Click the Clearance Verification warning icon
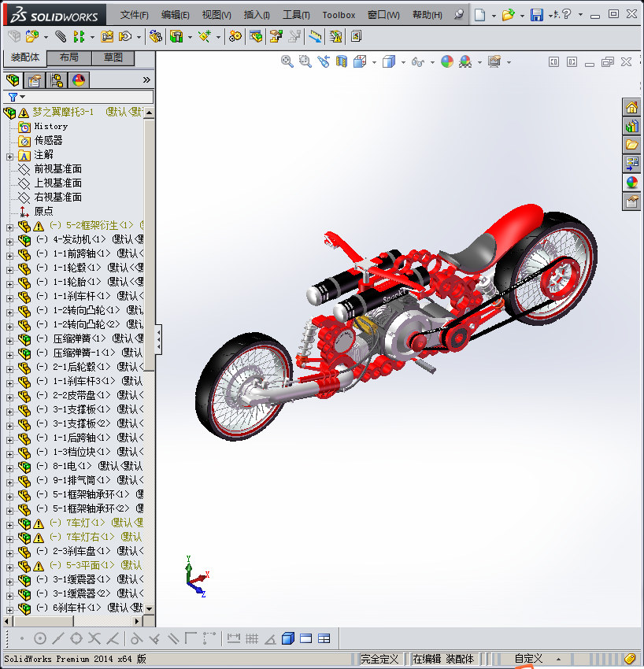 (336, 37)
